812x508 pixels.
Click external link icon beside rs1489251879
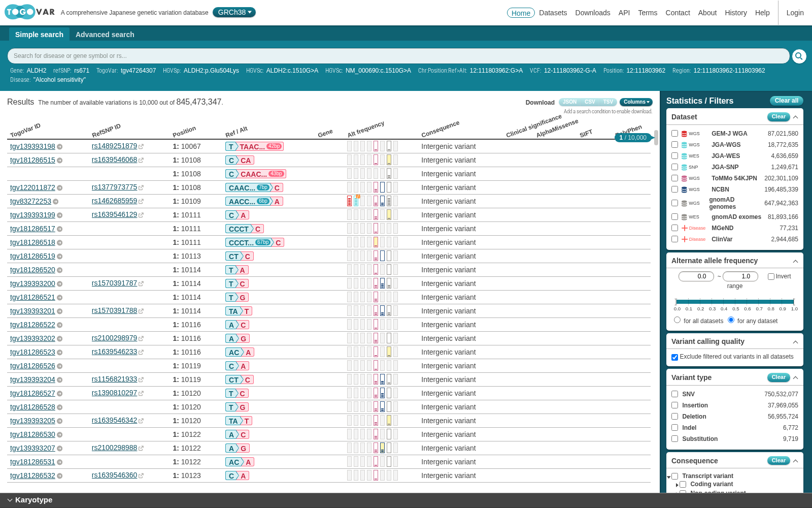point(141,146)
